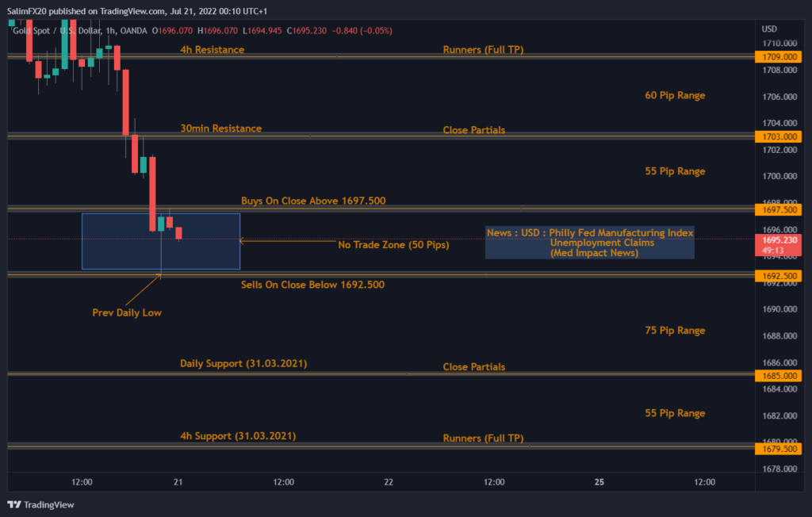Screen dimensions: 812x517
Task: Select the Buys On Close Above 1697.500 note
Action: [312, 201]
